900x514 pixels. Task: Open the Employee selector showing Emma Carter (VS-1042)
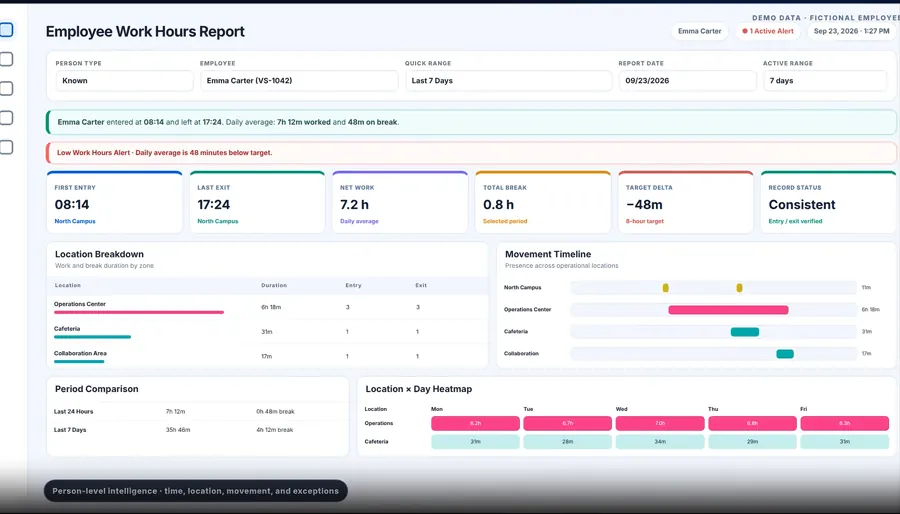299,81
